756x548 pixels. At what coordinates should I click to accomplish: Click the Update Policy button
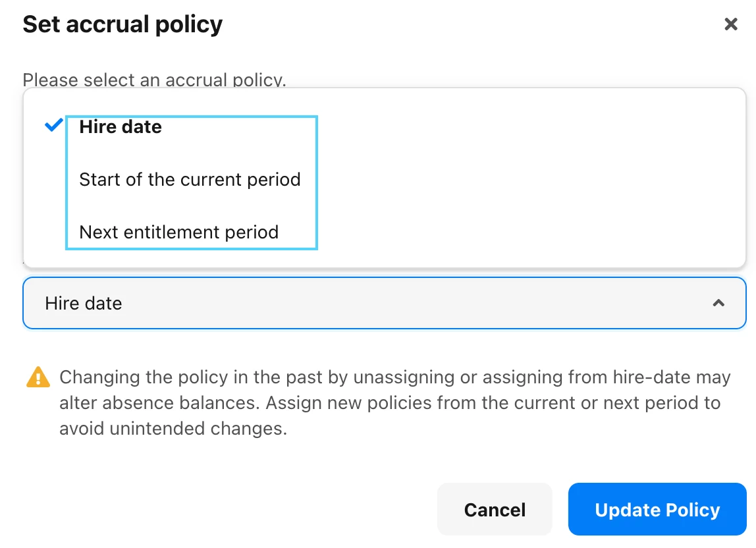coord(657,509)
